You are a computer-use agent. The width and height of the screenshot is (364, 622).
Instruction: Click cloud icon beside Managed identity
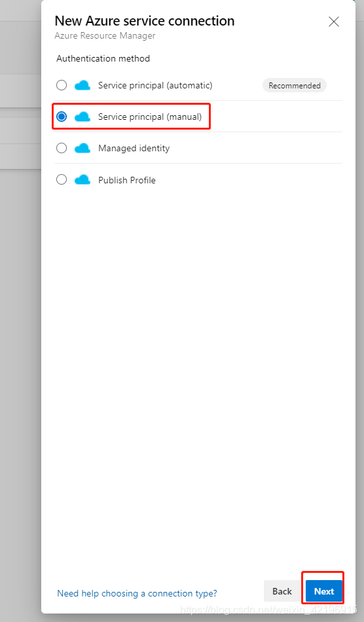click(x=82, y=149)
